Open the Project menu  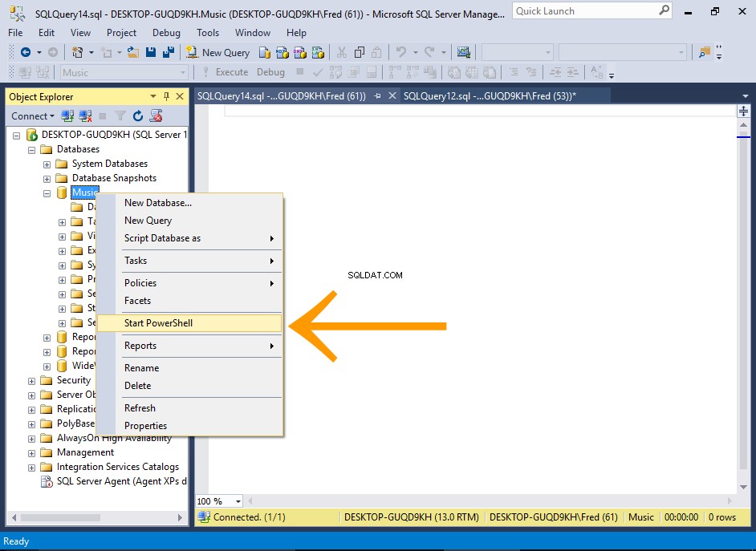[x=121, y=33]
